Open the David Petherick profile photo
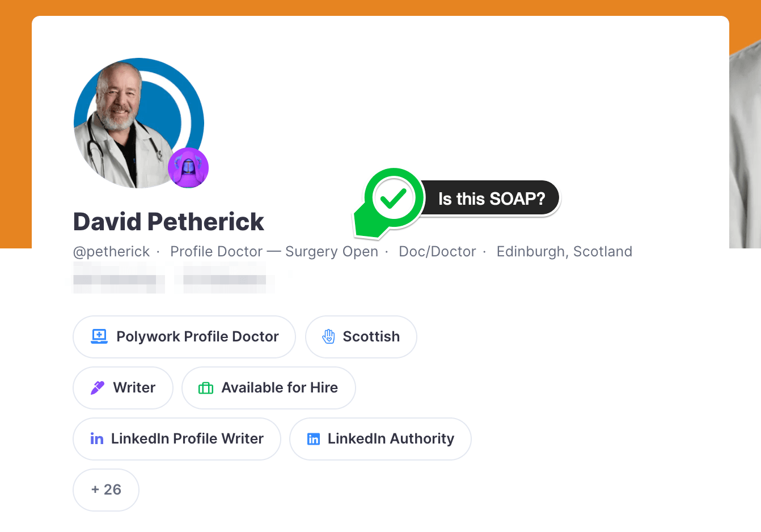The width and height of the screenshot is (761, 532). tap(139, 123)
